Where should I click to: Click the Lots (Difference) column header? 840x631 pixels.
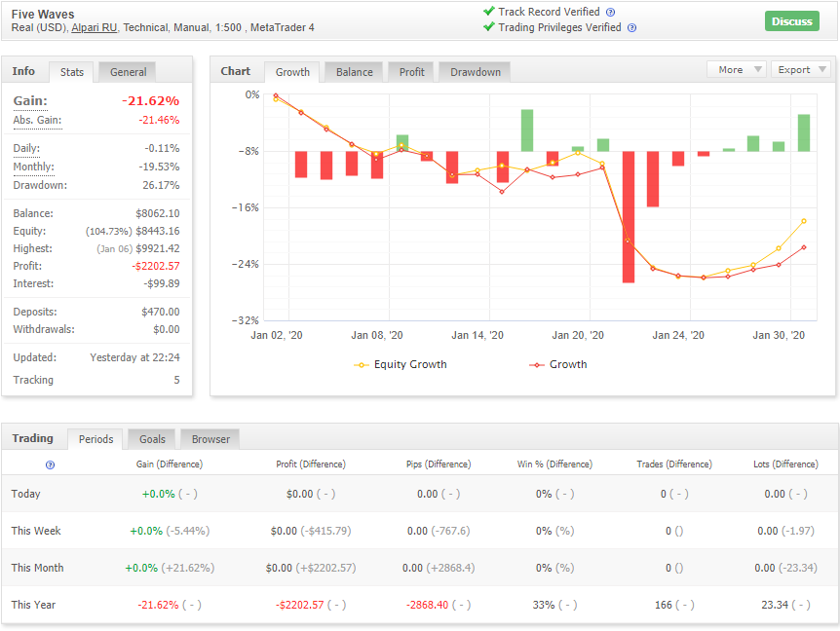pos(785,464)
